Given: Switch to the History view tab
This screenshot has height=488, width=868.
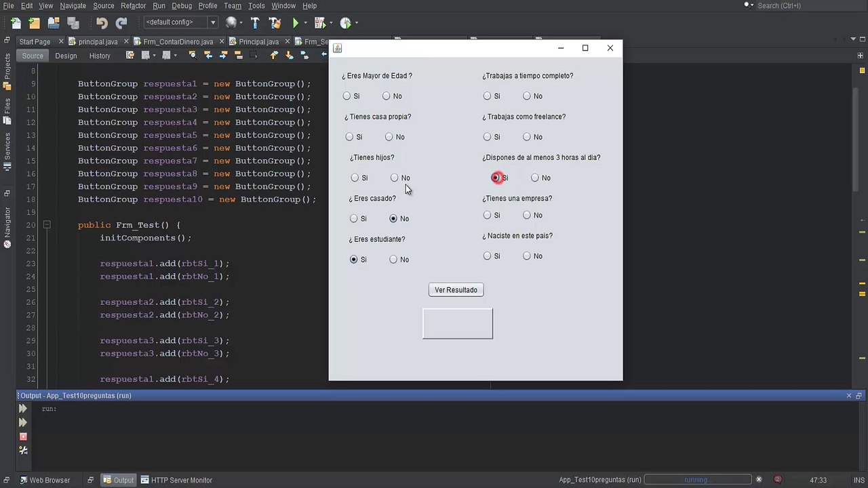Looking at the screenshot, I should pos(100,56).
